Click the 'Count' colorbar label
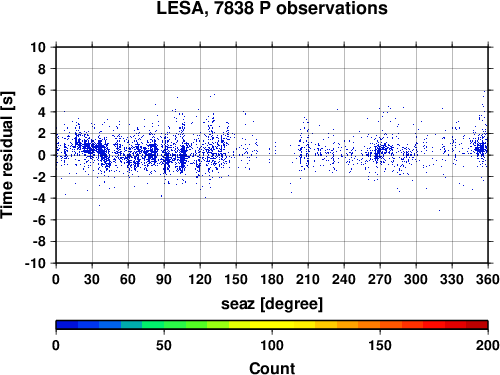Image resolution: width=500 pixels, height=375 pixels. [272, 368]
